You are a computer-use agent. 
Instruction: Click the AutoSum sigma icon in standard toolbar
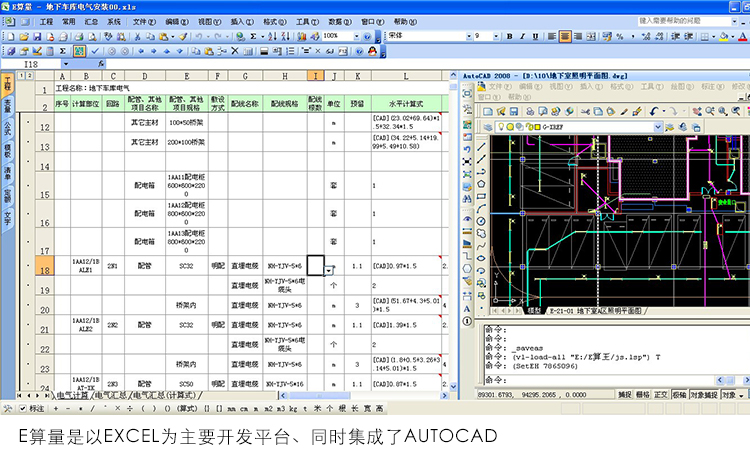253,36
